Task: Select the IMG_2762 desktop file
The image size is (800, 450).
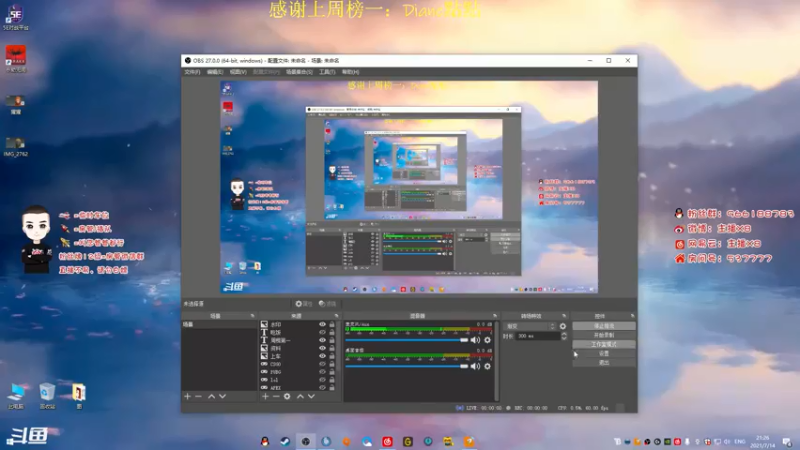Action: tap(15, 147)
